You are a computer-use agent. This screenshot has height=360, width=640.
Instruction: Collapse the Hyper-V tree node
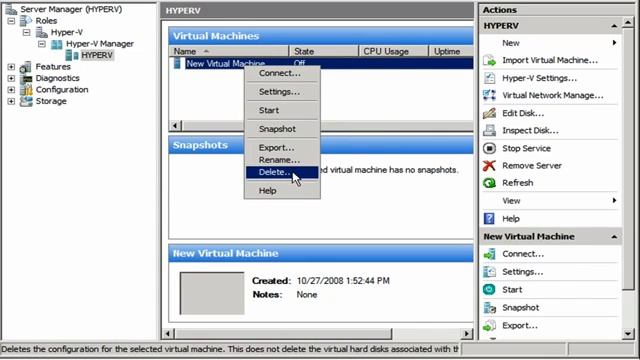tap(27, 32)
